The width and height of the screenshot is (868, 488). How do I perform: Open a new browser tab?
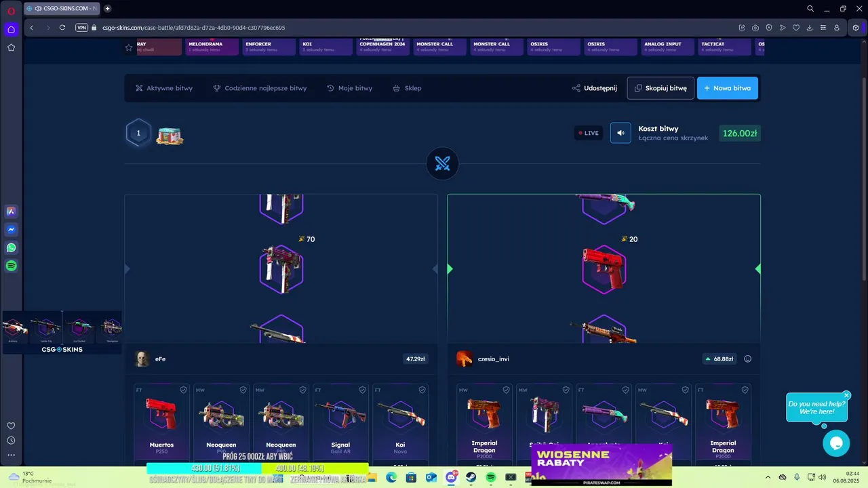click(107, 9)
